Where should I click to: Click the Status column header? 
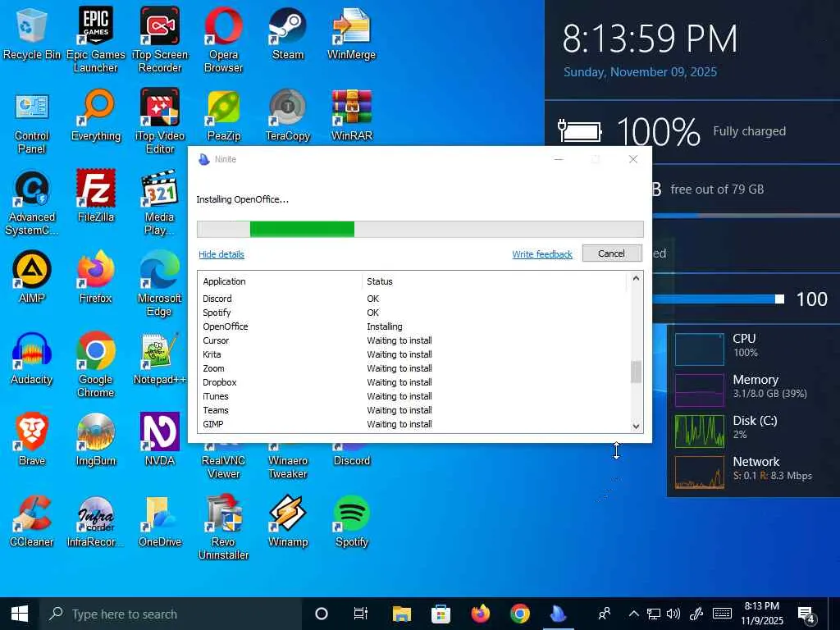click(x=494, y=281)
